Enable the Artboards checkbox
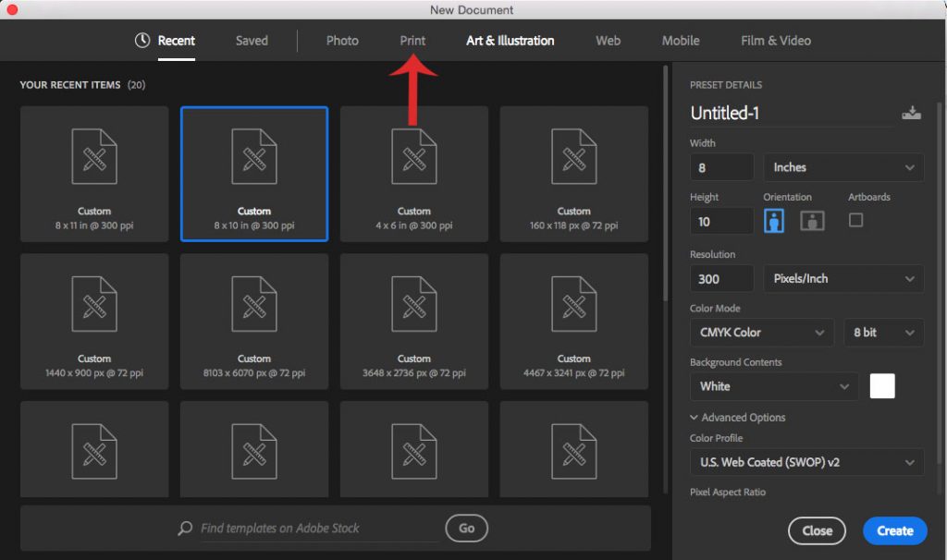This screenshot has width=947, height=560. [855, 220]
